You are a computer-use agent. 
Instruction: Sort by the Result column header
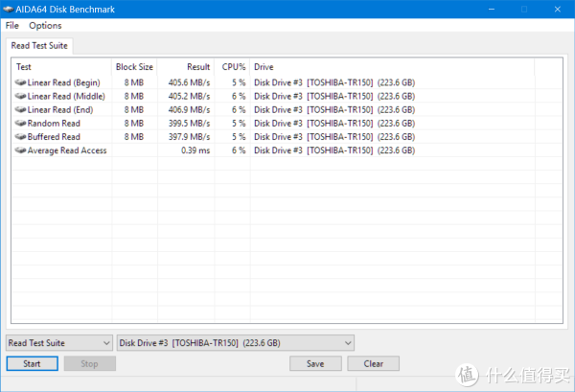click(186, 67)
